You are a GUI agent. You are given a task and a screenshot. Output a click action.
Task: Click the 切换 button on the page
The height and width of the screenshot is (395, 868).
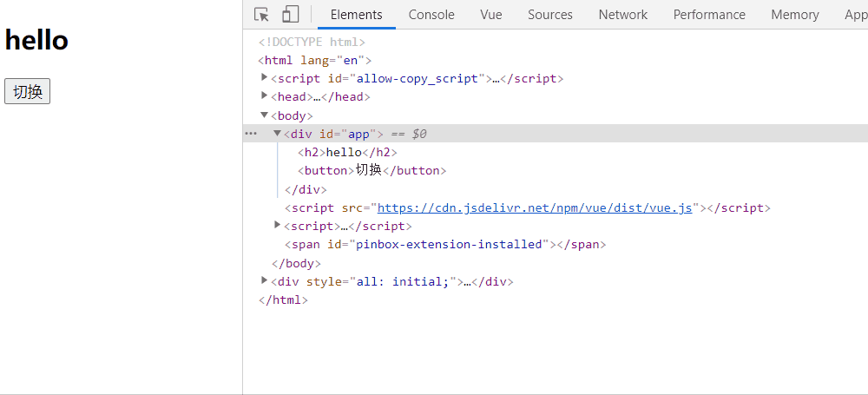pos(27,91)
